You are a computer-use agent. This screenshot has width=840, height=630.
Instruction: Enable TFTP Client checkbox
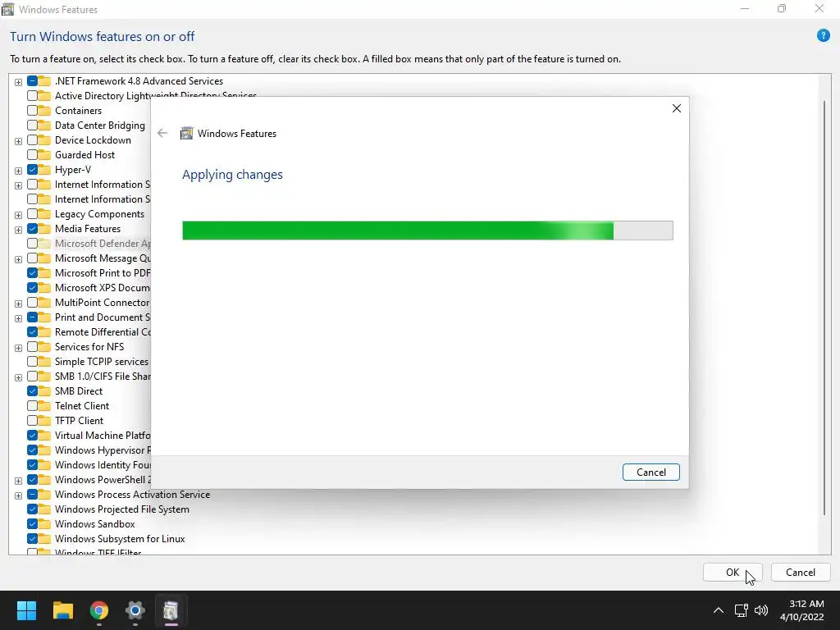(32, 421)
